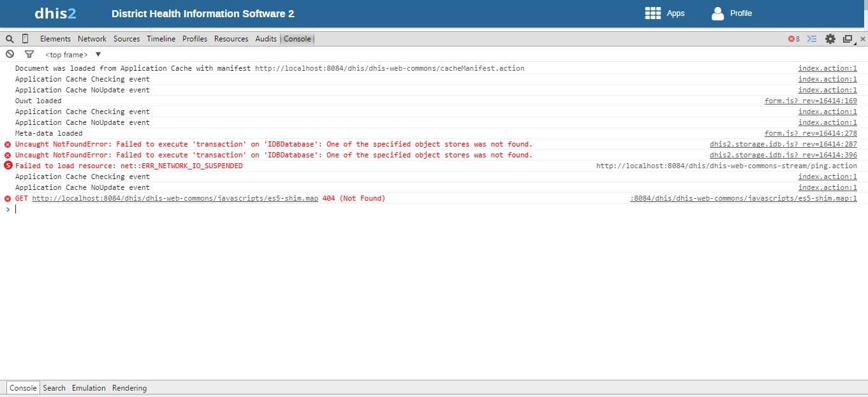Expand the repeated ERR_NETWORK_IO_SUSPENDED error count badge
Viewport: 868px width, 397px height.
click(x=8, y=166)
